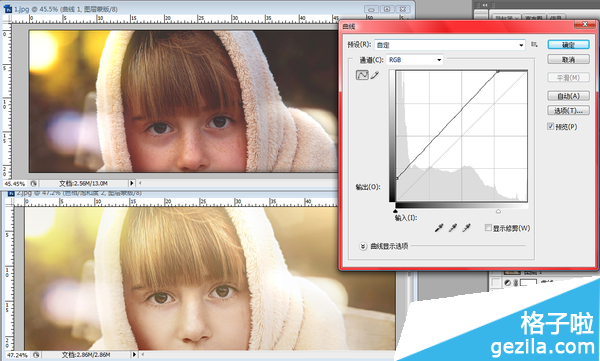This screenshot has width=600, height=361.
Task: Pick the black point eyedropper
Action: 439,228
